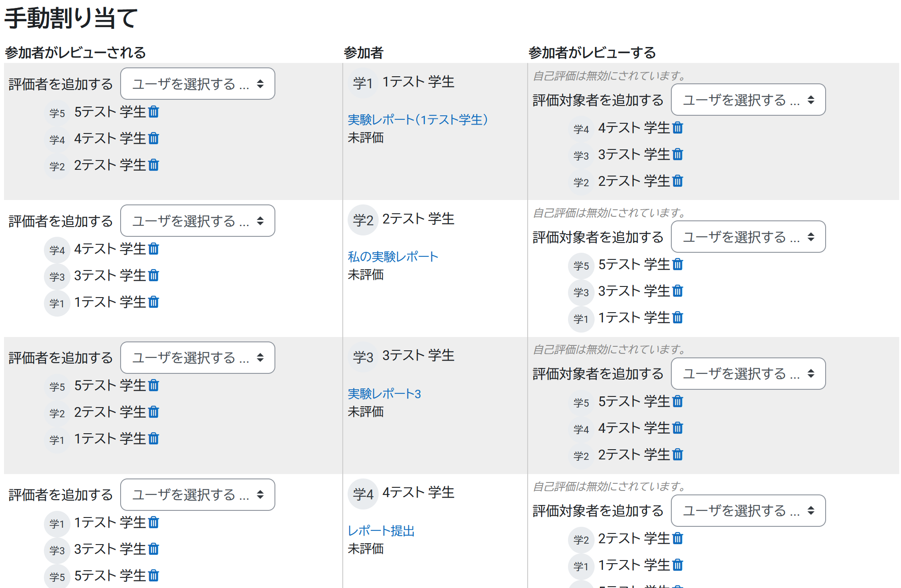Open submission 実験レポート3
The image size is (901, 588).
coord(384,394)
